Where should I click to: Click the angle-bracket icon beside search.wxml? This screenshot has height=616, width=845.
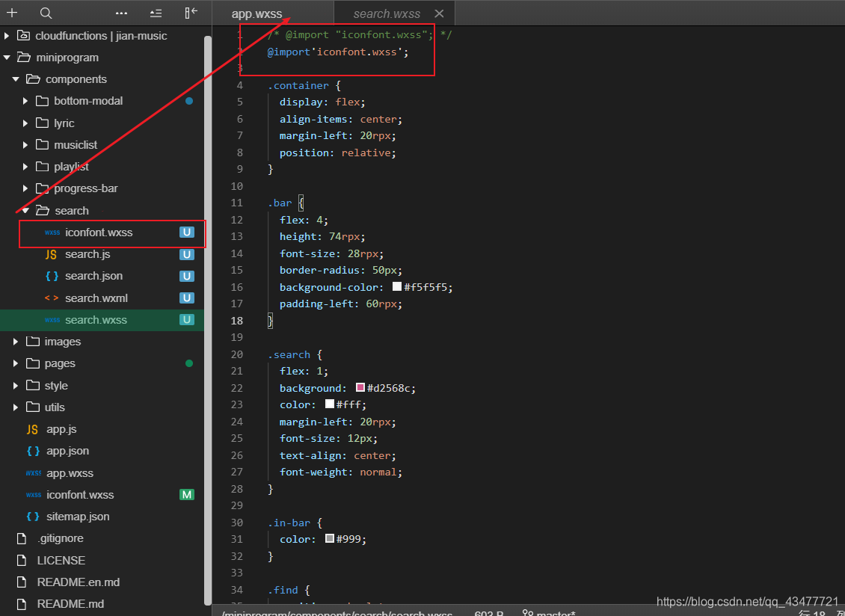click(52, 298)
